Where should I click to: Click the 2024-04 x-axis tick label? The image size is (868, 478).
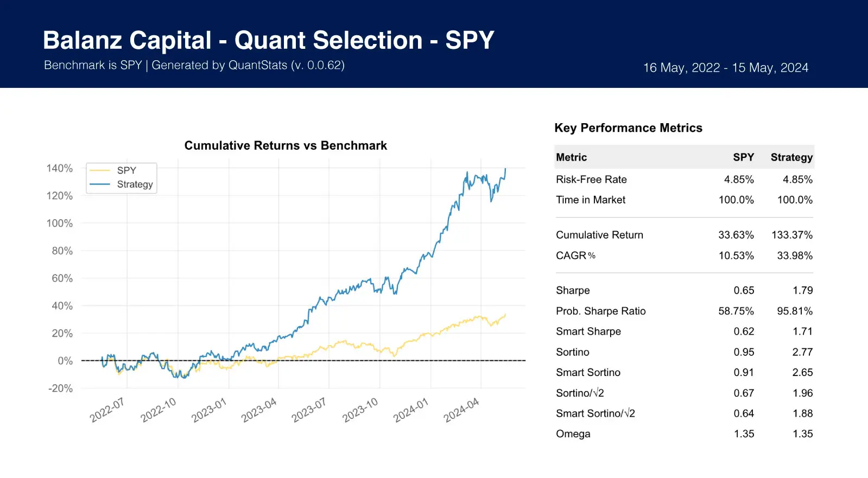click(461, 410)
